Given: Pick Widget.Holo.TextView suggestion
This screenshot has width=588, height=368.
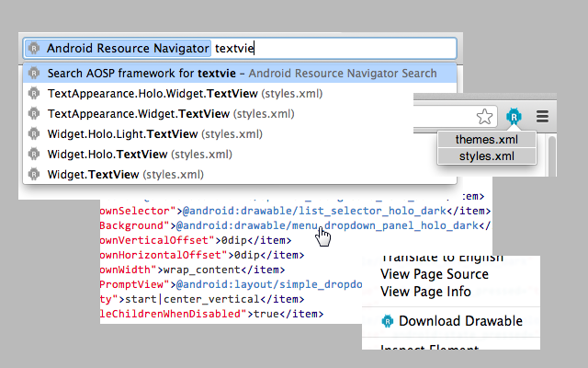Looking at the screenshot, I should 240,155.
